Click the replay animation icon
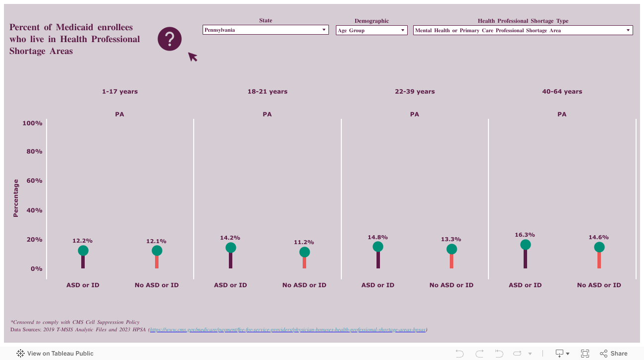The height and width of the screenshot is (360, 644). tap(518, 354)
